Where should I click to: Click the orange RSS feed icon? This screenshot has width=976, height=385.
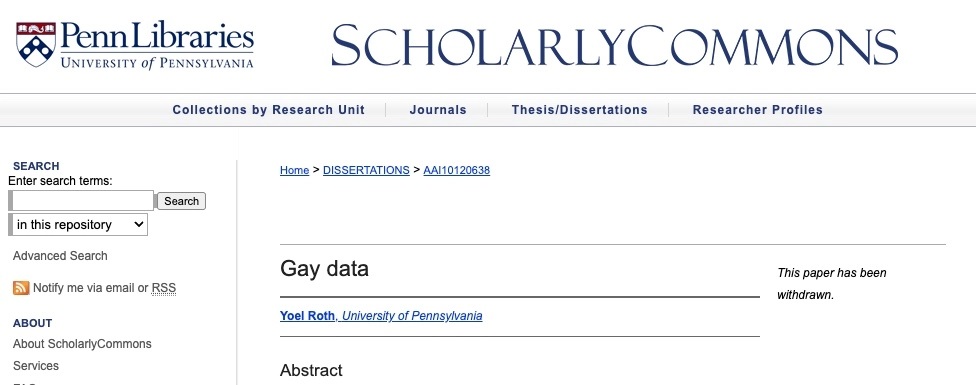tap(21, 287)
